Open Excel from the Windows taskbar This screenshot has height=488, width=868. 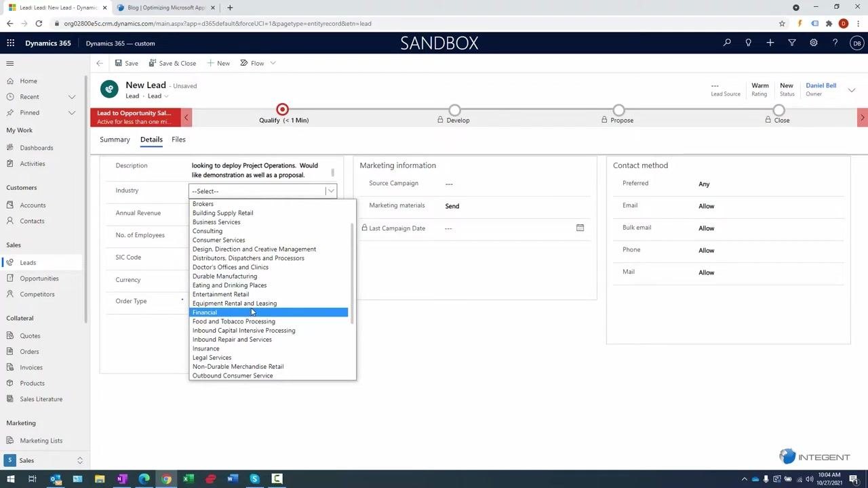pyautogui.click(x=189, y=479)
